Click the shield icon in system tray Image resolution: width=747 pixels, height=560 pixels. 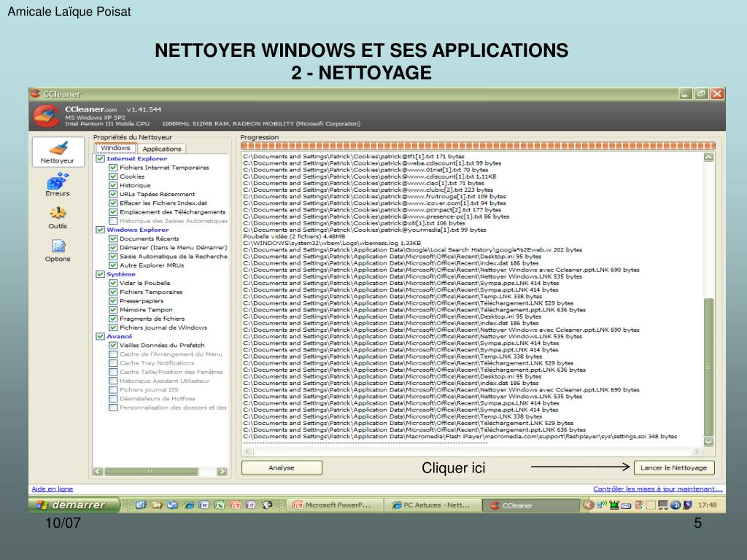(x=687, y=505)
